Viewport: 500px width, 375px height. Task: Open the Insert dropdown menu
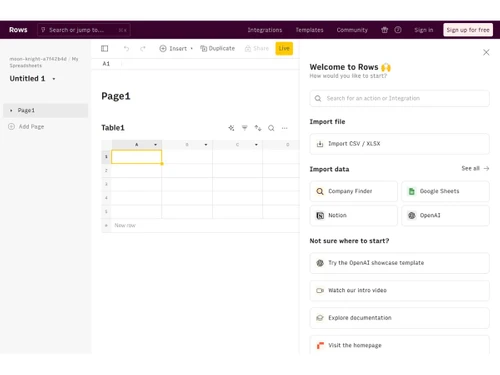point(176,49)
